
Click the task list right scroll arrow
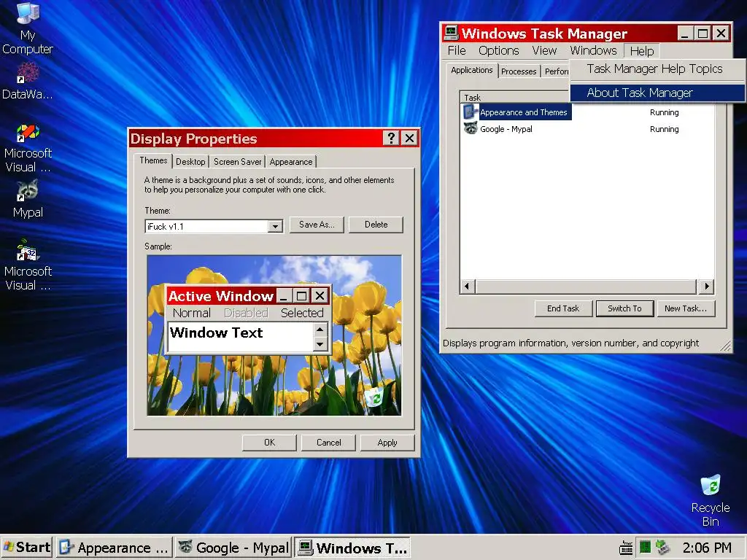pyautogui.click(x=706, y=286)
